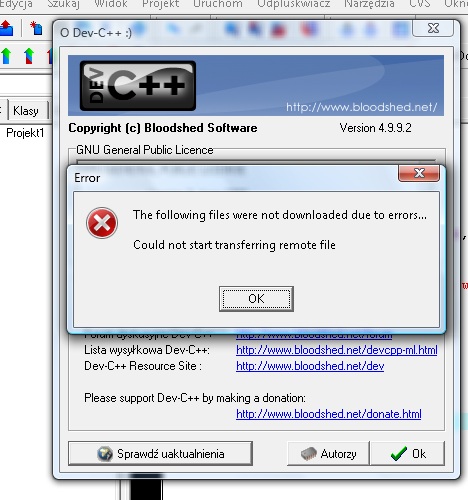The width and height of the screenshot is (468, 500).
Task: Open the Projekt menu
Action: click(x=160, y=4)
